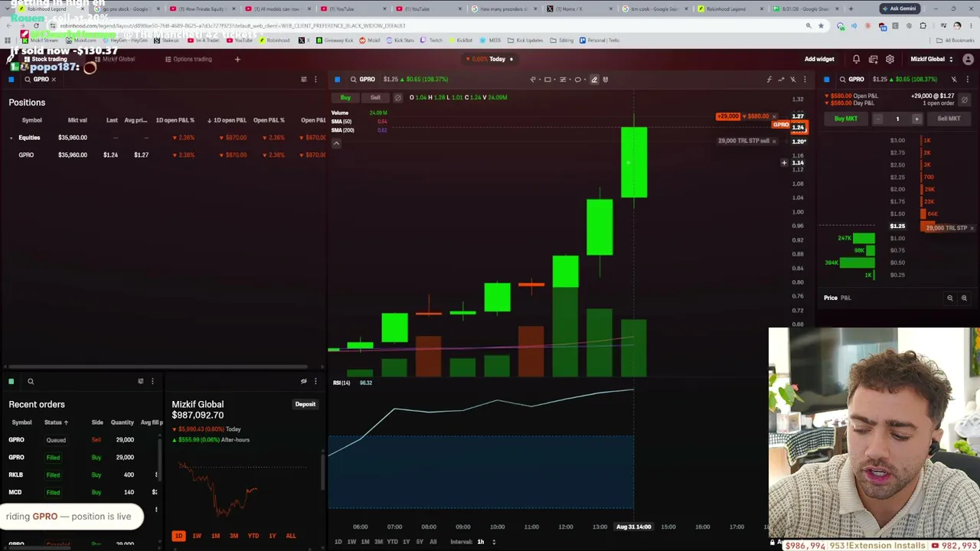Open Recent orders column settings icon
Image resolution: width=980 pixels, height=551 pixels.
pyautogui.click(x=141, y=381)
